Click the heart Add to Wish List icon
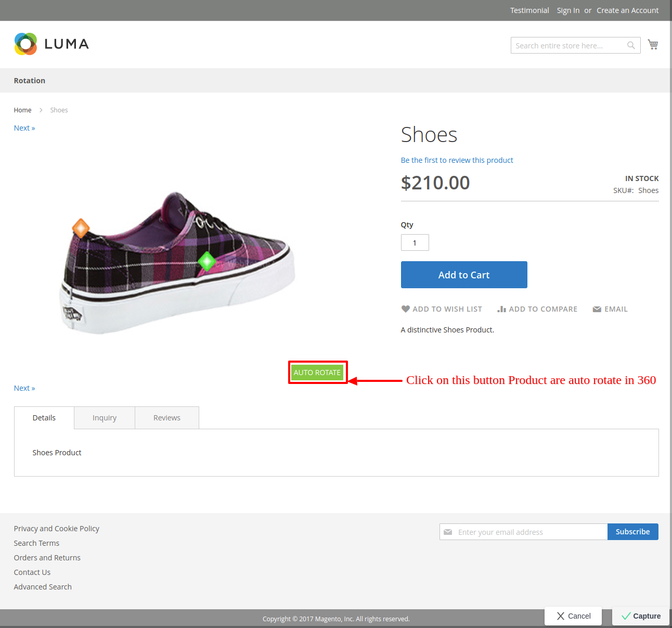This screenshot has width=672, height=628. [x=406, y=309]
